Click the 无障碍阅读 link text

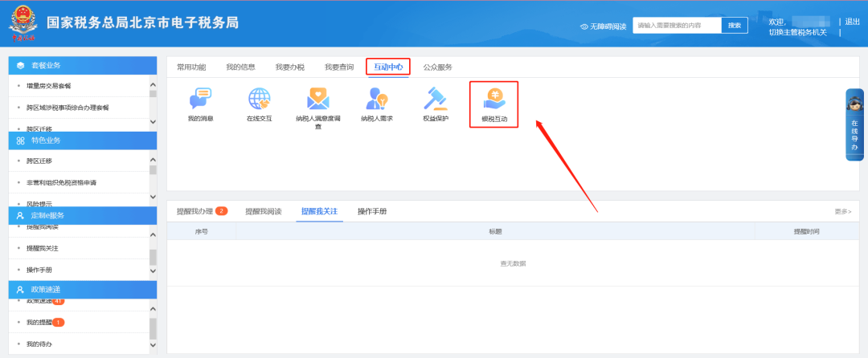click(608, 26)
